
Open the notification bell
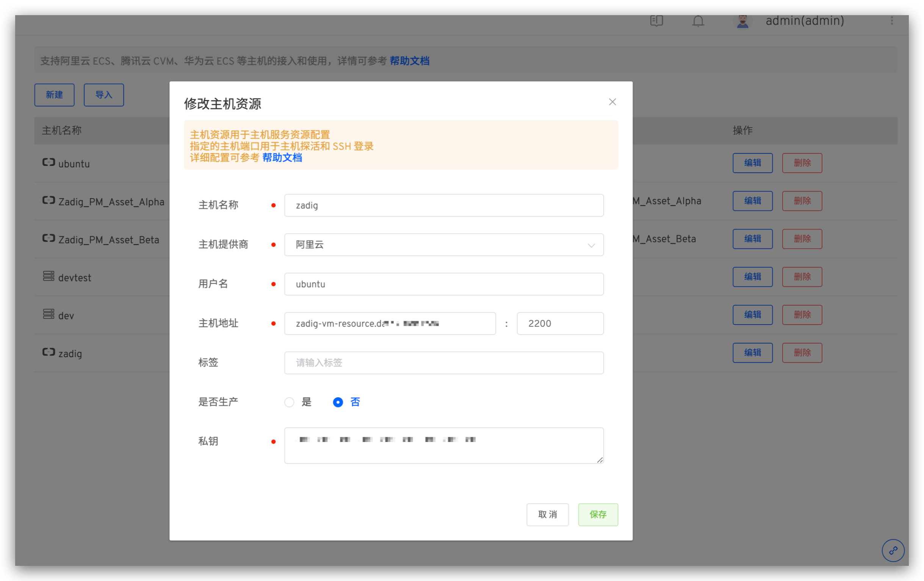coord(698,21)
